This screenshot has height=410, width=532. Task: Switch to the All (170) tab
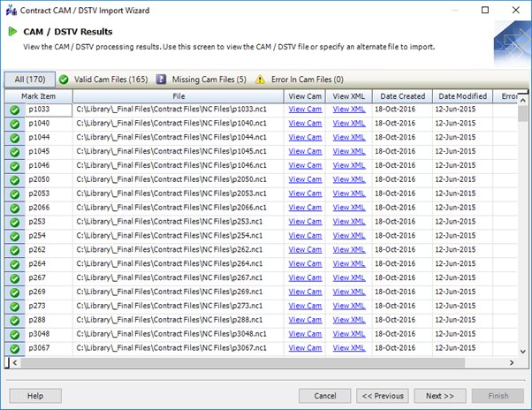[x=29, y=80]
